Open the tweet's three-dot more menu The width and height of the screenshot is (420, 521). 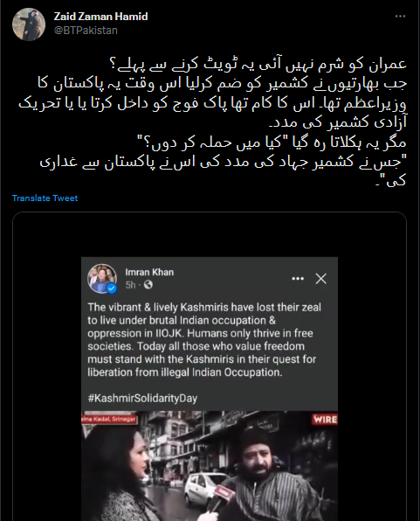pos(400,17)
